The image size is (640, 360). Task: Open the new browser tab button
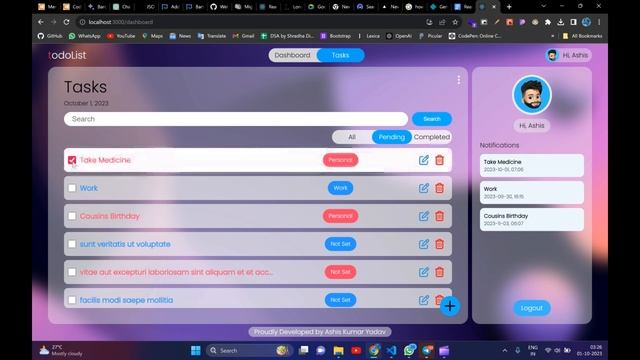click(509, 7)
